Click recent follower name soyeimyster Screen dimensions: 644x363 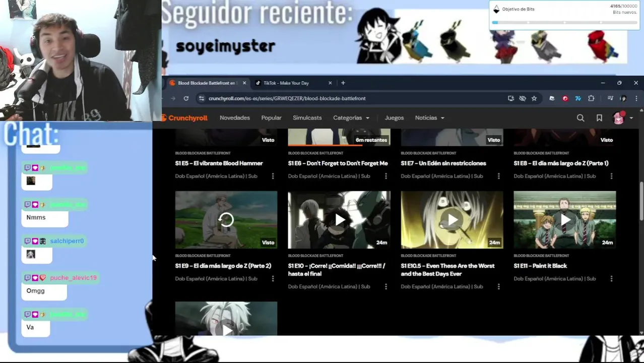[x=225, y=46]
